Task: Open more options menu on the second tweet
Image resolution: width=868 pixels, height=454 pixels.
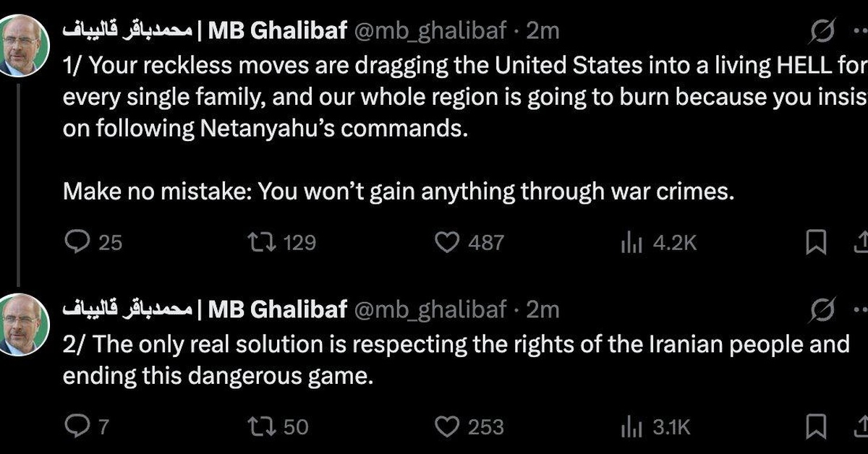Action: click(861, 309)
